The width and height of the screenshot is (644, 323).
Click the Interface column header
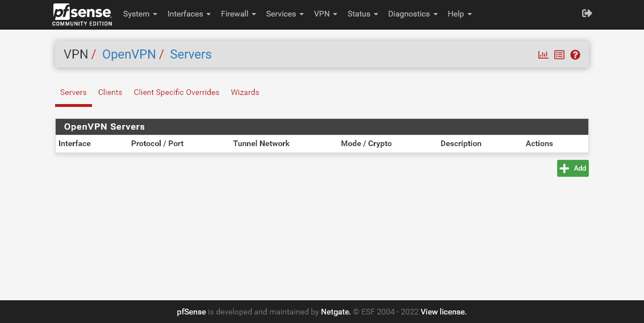75,144
